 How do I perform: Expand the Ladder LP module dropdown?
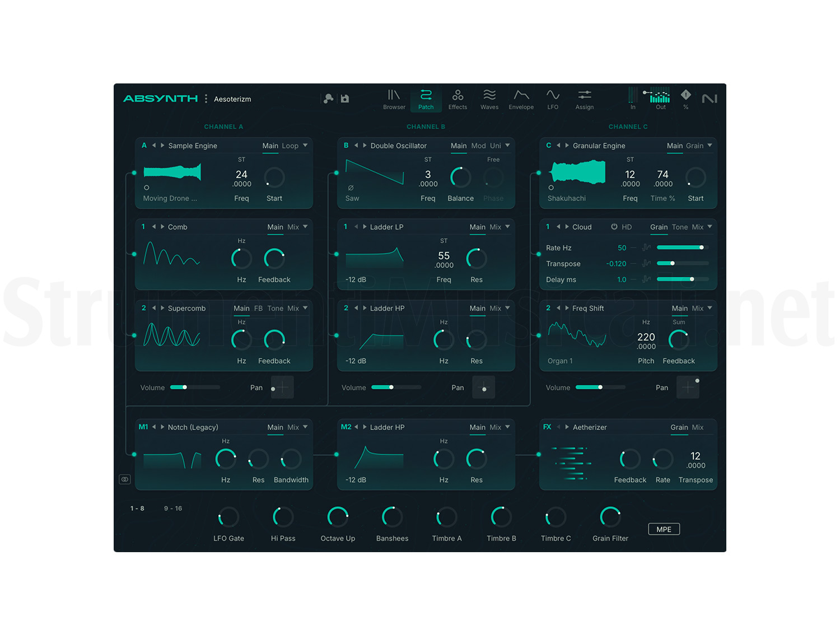507,227
